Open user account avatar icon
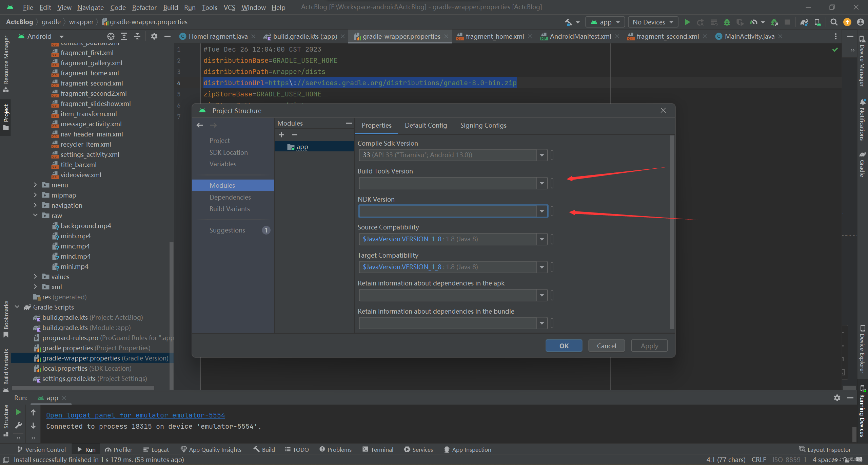 point(860,22)
